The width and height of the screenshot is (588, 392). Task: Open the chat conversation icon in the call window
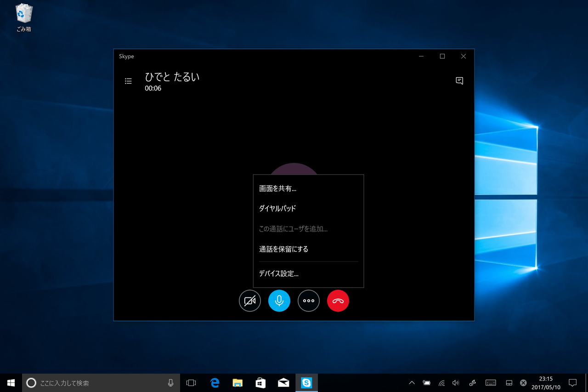click(459, 80)
